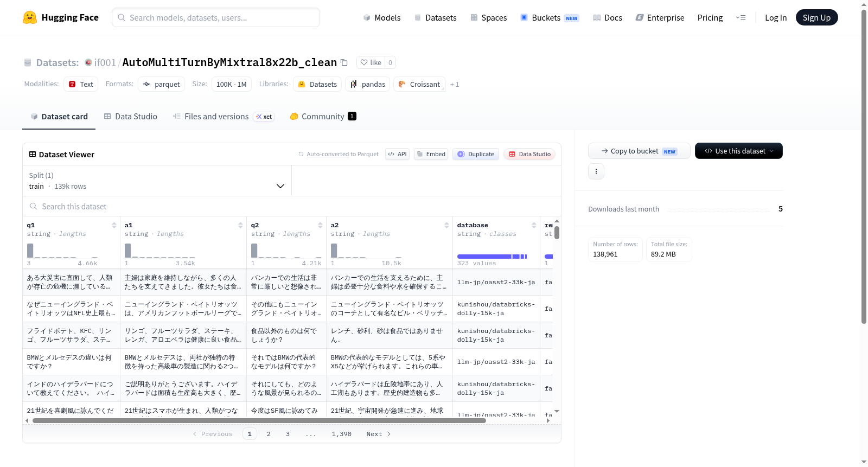Screen dimensions: 868x467
Task: Click the Datasets library tag
Action: [317, 84]
